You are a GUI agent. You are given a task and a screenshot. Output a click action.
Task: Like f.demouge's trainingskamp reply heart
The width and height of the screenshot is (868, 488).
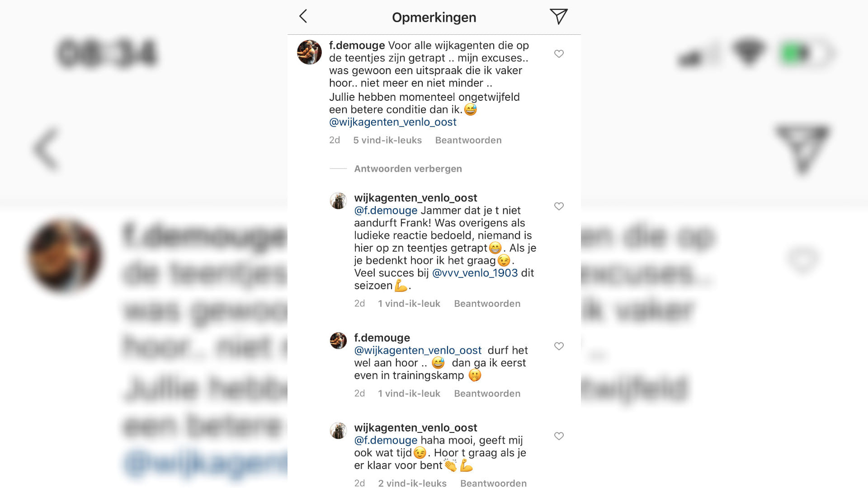[x=559, y=346]
